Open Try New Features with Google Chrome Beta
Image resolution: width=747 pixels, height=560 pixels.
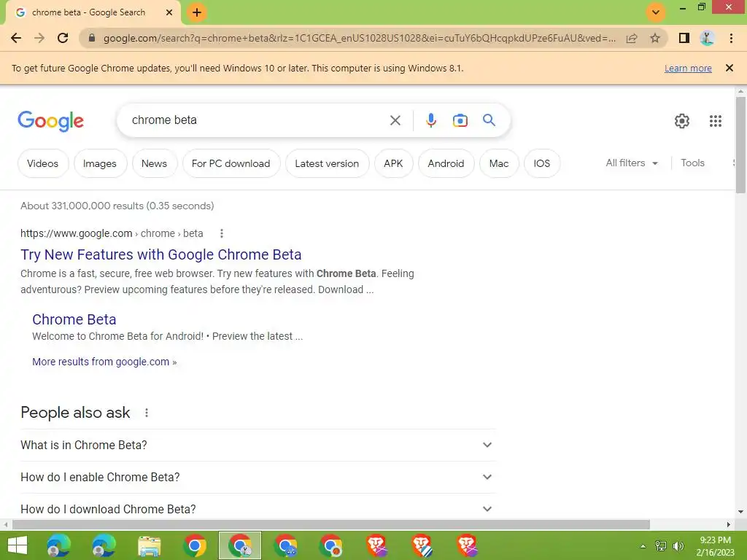click(161, 254)
